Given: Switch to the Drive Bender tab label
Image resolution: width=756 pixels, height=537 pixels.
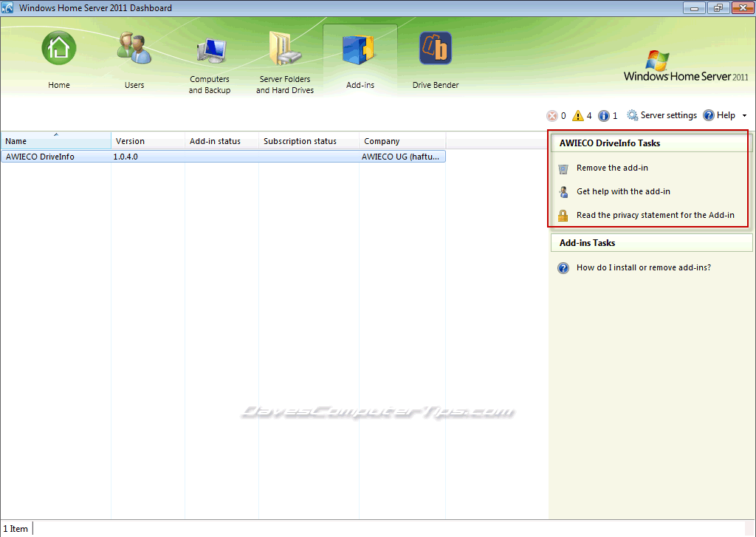Looking at the screenshot, I should pos(436,85).
